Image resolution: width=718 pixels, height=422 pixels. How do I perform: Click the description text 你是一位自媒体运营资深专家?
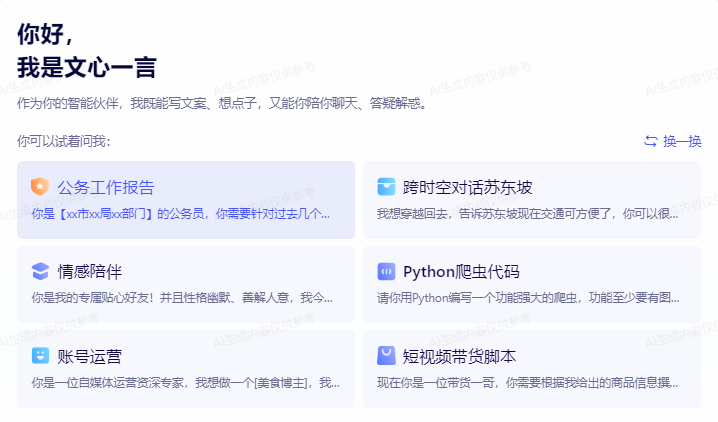(x=181, y=382)
